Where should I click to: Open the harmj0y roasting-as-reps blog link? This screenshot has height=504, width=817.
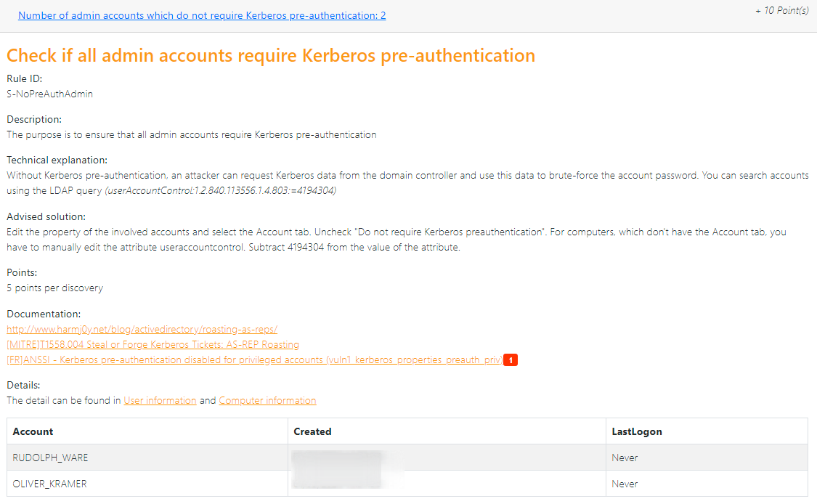[142, 329]
